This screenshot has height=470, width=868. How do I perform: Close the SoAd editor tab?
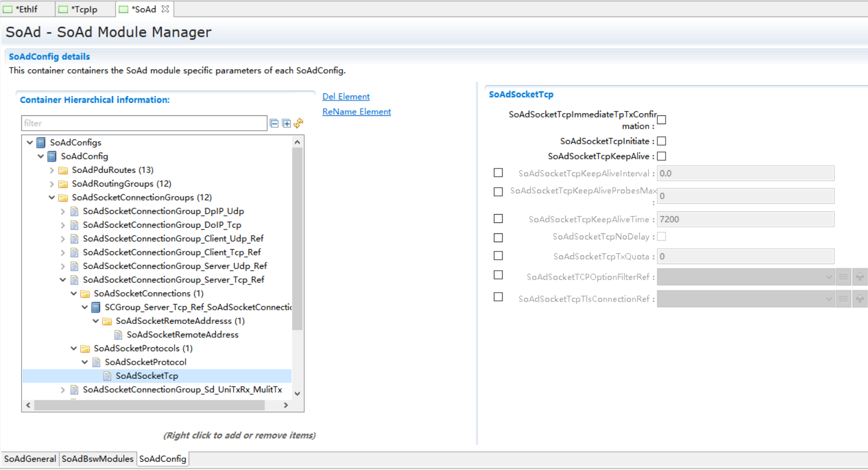[165, 9]
